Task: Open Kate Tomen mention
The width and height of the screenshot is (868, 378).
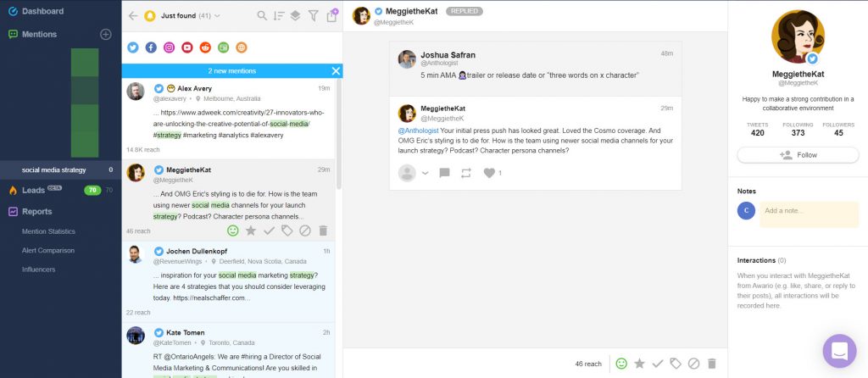Action: point(228,350)
